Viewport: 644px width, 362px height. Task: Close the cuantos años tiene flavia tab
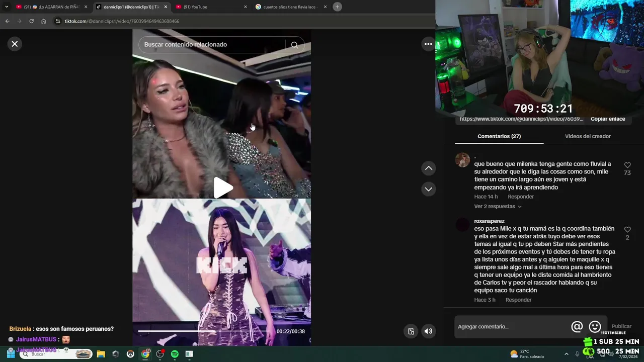pyautogui.click(x=326, y=7)
